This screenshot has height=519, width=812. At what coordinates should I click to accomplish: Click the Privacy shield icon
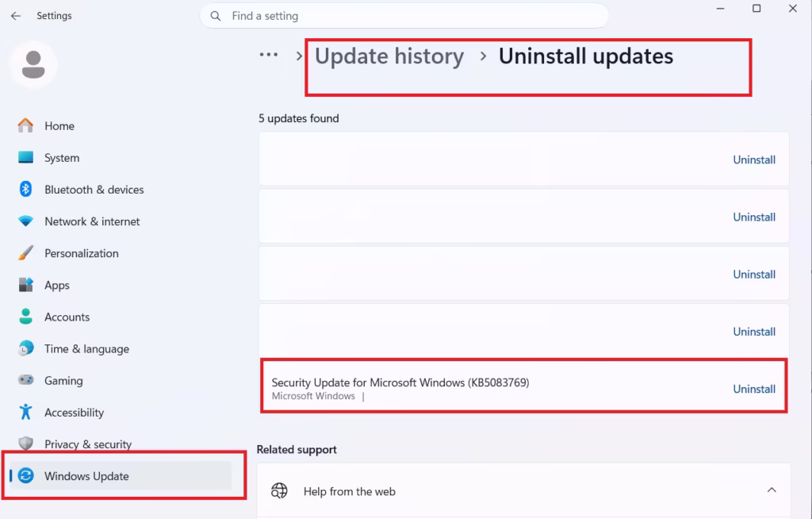pos(25,444)
